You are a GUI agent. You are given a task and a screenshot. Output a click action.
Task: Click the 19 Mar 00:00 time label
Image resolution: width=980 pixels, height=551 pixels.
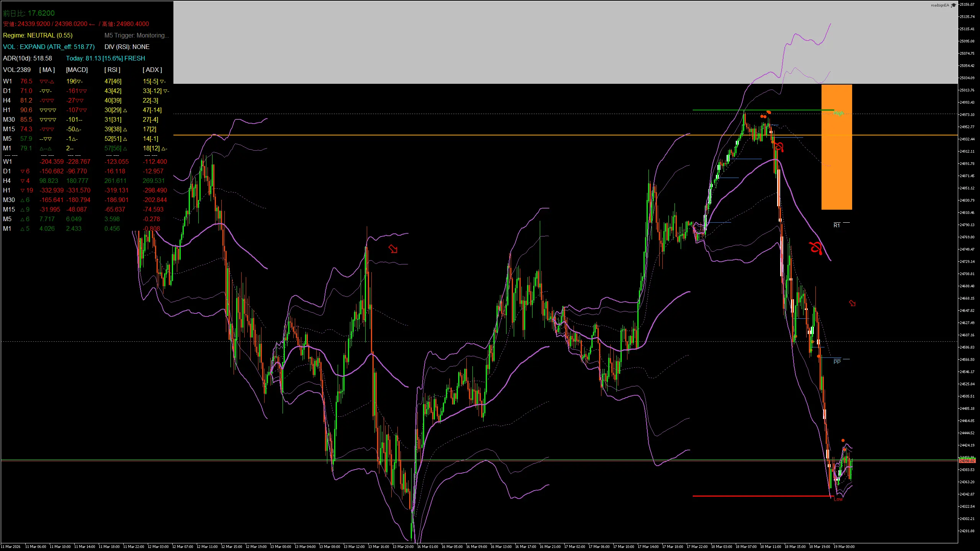[x=844, y=546]
